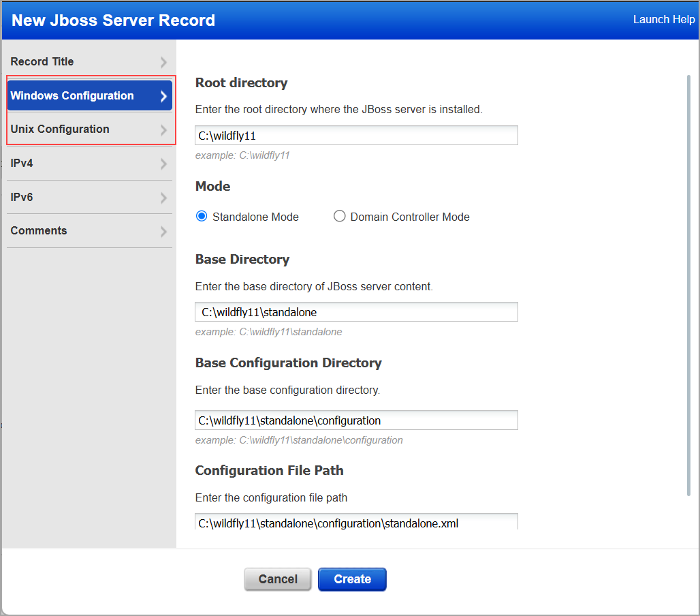Expand the Record Title section chevron
The width and height of the screenshot is (700, 616).
[162, 61]
